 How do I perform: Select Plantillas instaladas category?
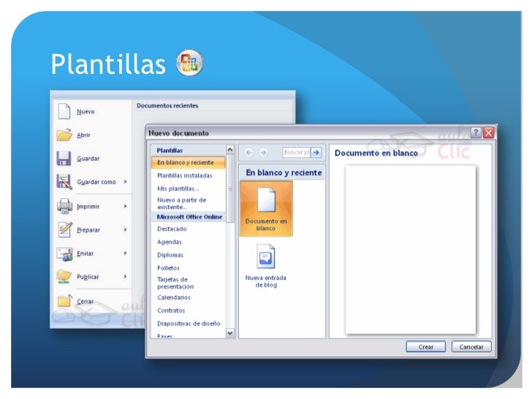[x=185, y=175]
